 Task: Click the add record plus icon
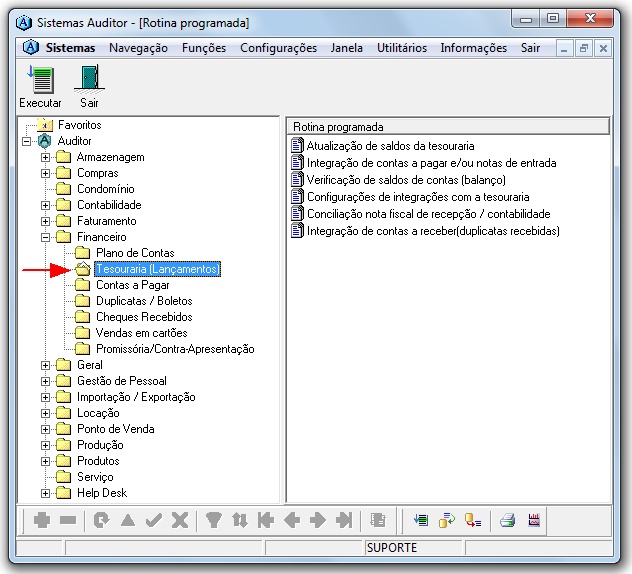coord(42,520)
